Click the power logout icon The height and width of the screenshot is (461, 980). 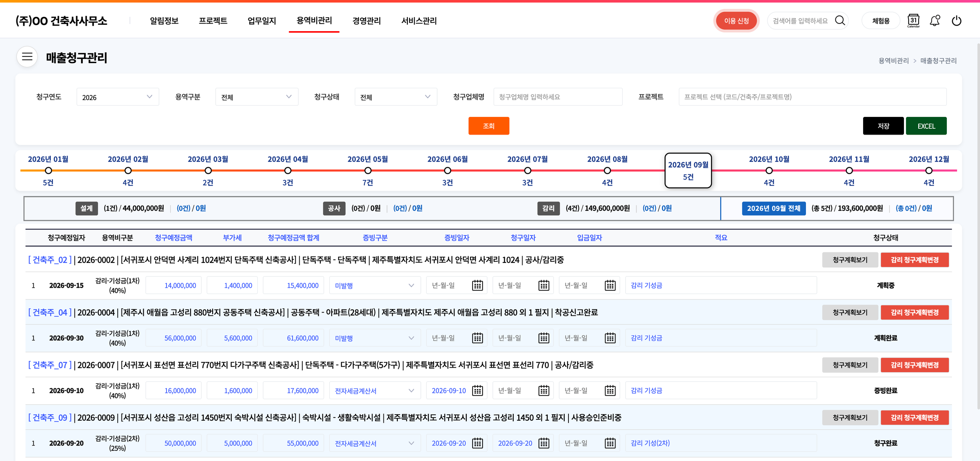click(956, 21)
